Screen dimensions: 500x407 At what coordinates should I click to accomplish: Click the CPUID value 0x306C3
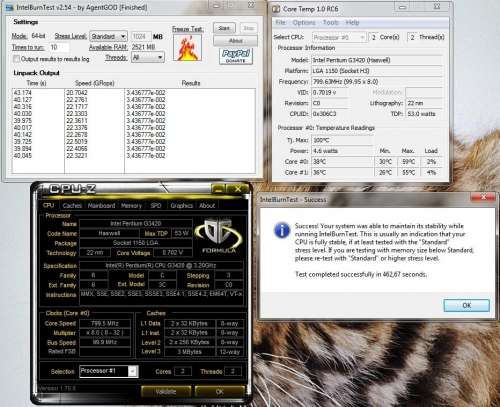pos(330,114)
